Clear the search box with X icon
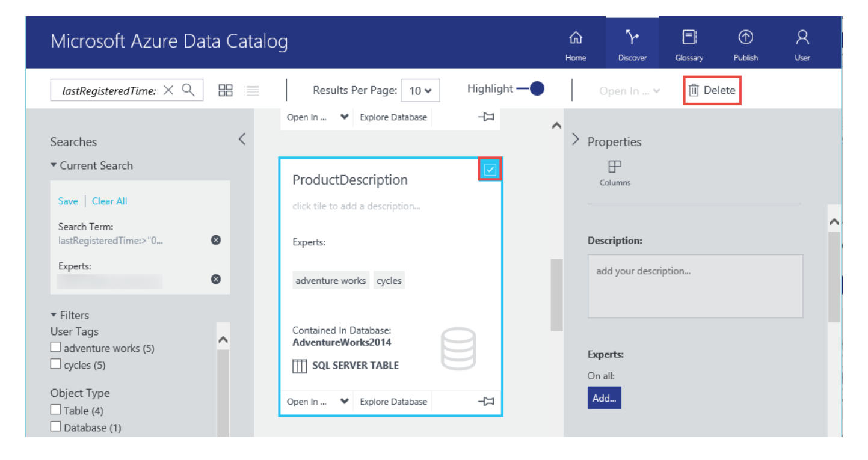This screenshot has height=460, width=868. pos(168,90)
